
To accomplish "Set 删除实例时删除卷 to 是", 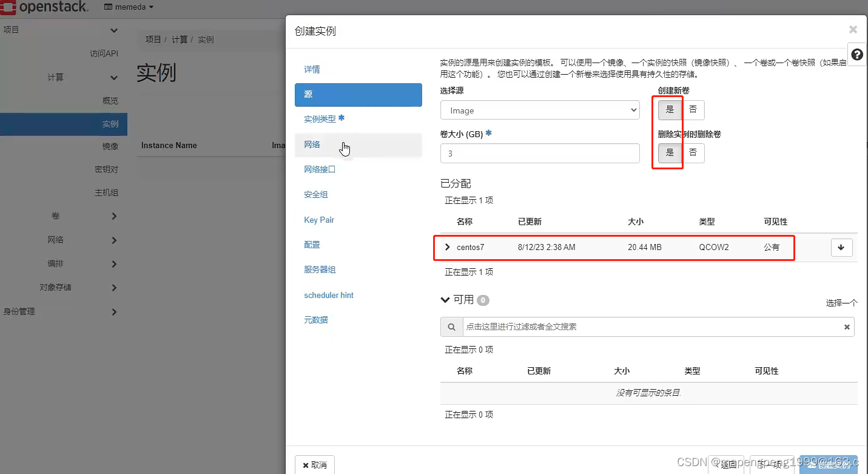I will pos(670,153).
